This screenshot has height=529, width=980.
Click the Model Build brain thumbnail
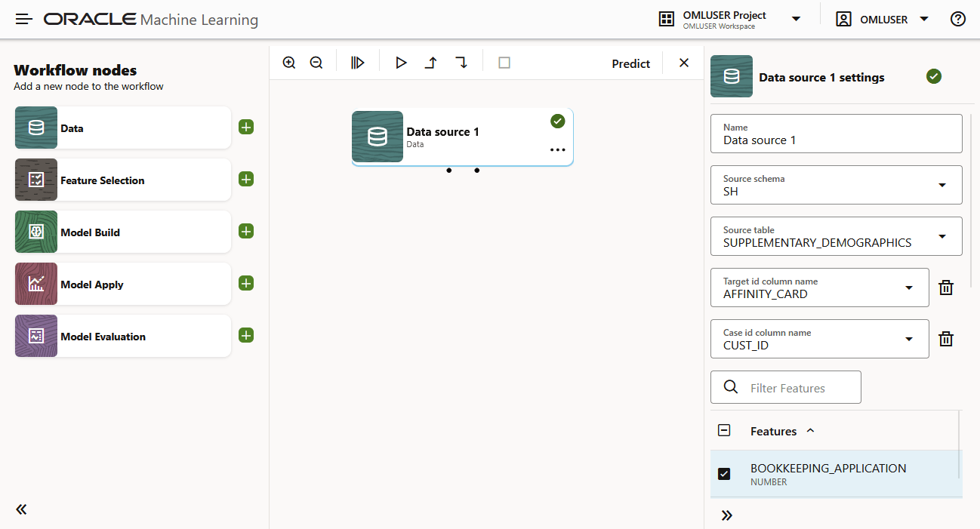[x=36, y=232]
